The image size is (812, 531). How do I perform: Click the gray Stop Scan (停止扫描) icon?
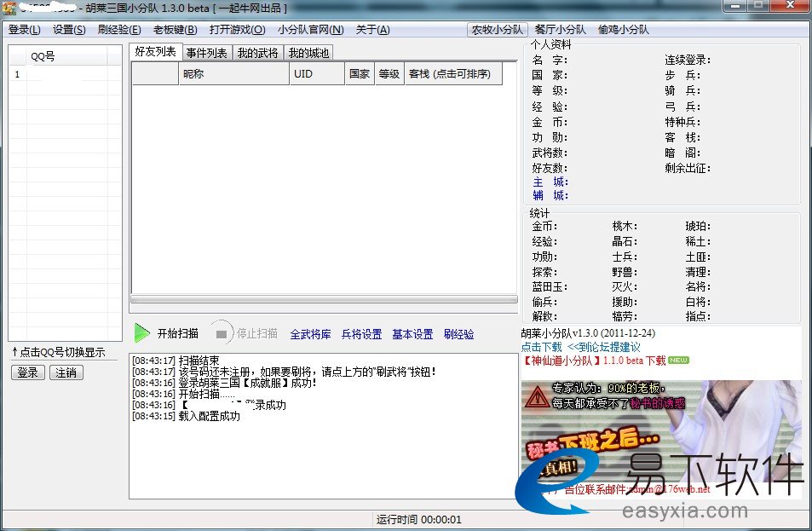pos(221,333)
